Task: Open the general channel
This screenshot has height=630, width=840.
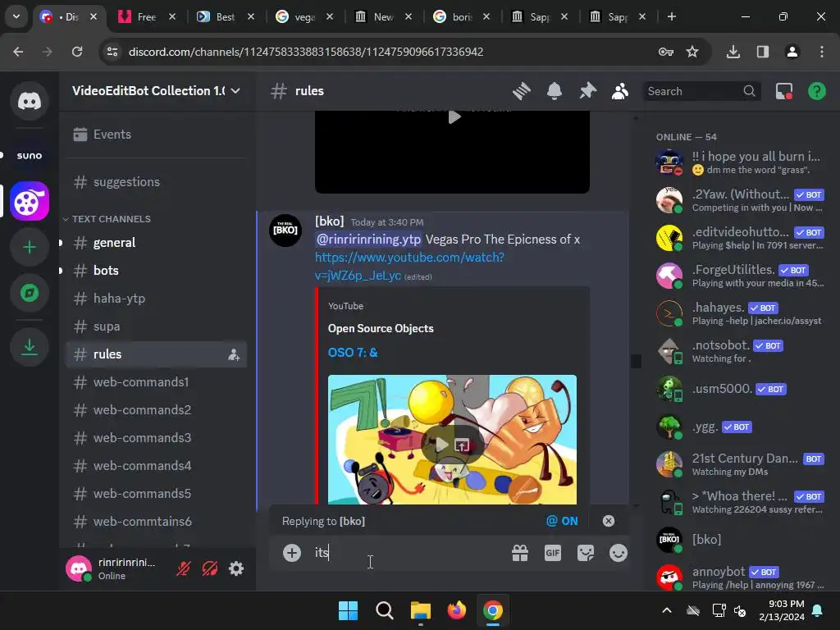Action: pos(156,243)
